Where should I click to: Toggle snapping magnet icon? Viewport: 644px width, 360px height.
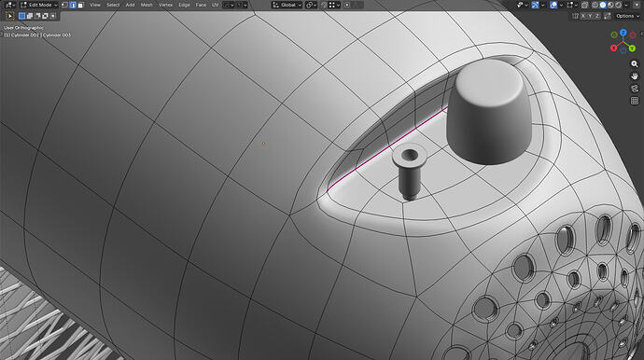[324, 5]
